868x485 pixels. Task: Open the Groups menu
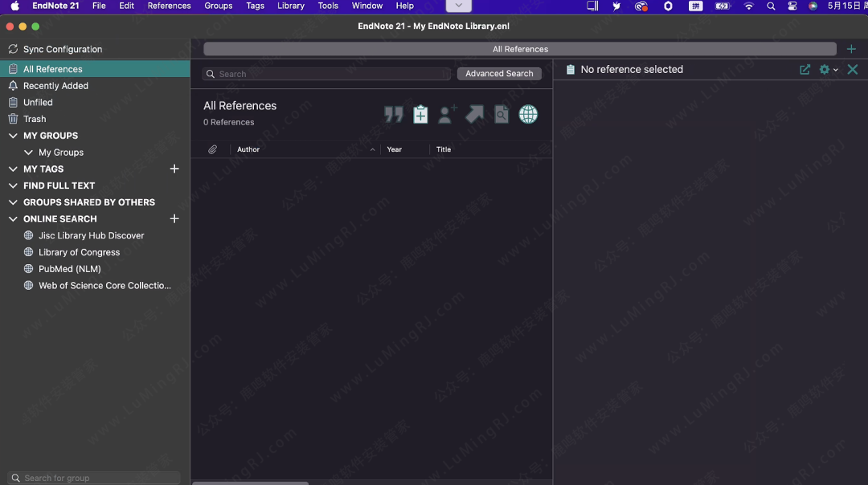218,6
